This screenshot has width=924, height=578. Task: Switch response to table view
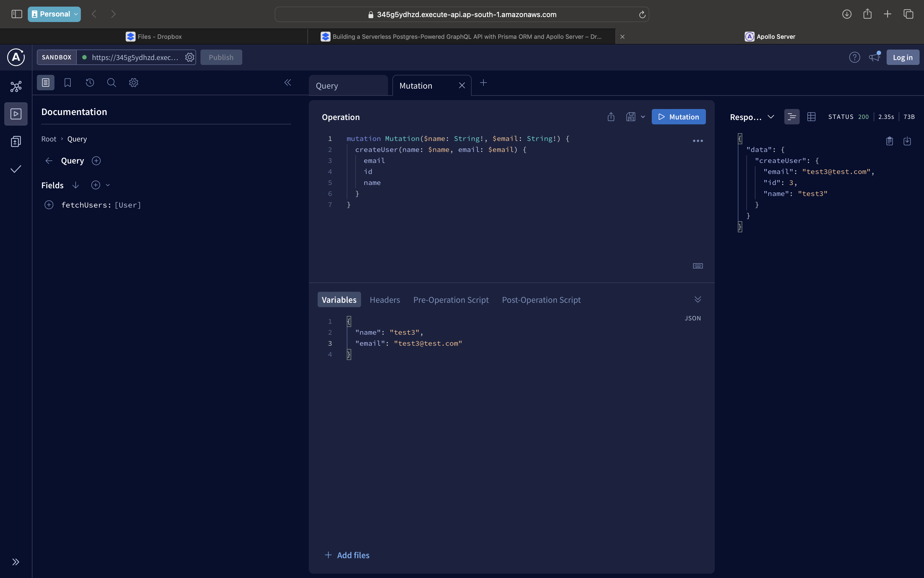coord(811,117)
